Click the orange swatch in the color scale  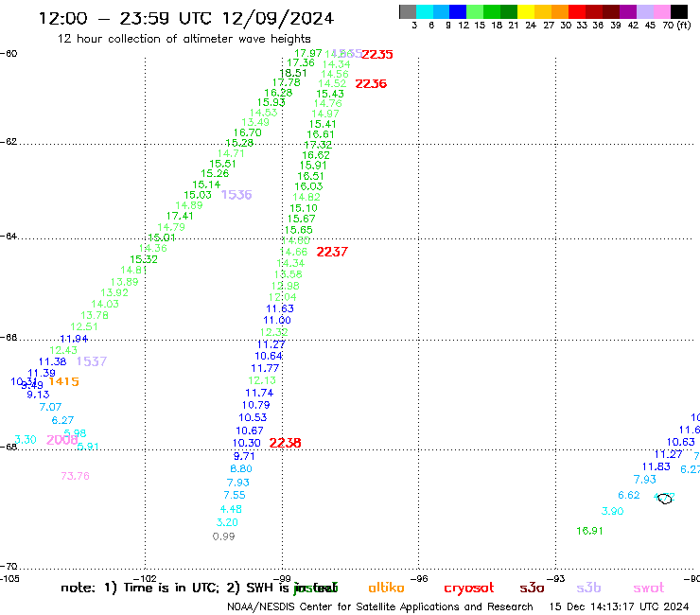tap(560, 11)
